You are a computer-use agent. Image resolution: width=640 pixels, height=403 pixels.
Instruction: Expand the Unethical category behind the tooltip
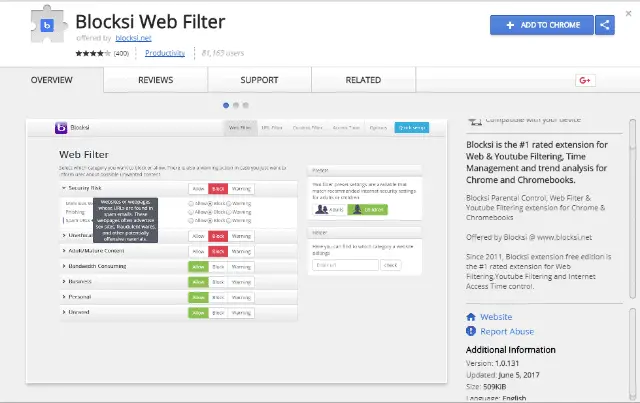[x=64, y=235]
